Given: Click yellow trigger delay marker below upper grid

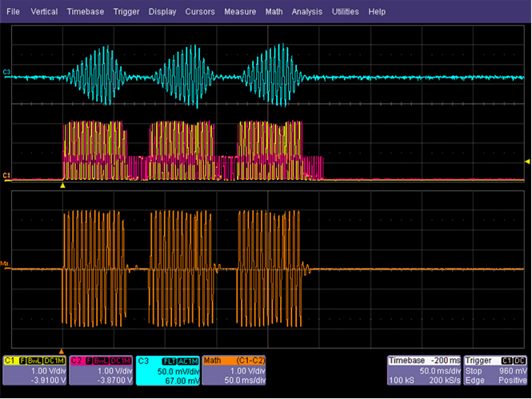Looking at the screenshot, I should pyautogui.click(x=63, y=186).
